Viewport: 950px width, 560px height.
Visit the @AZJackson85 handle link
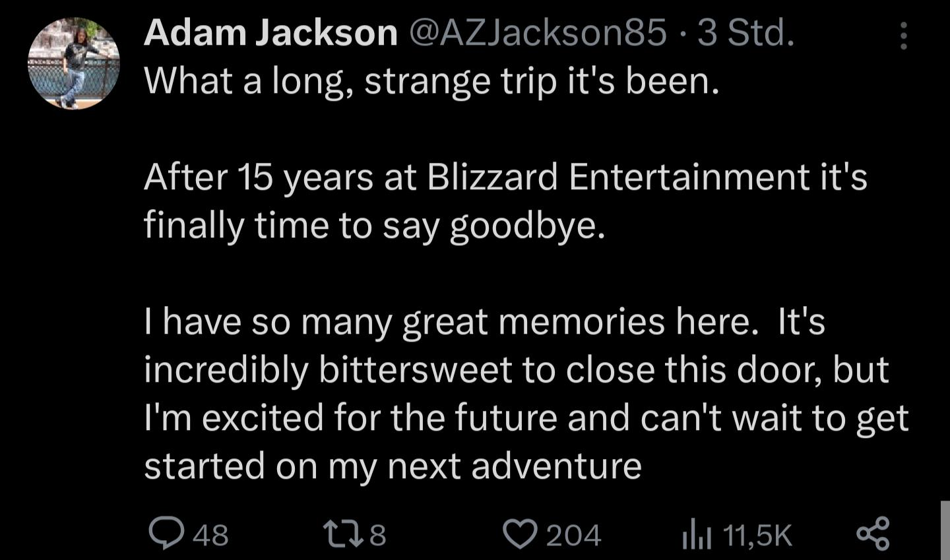538,33
